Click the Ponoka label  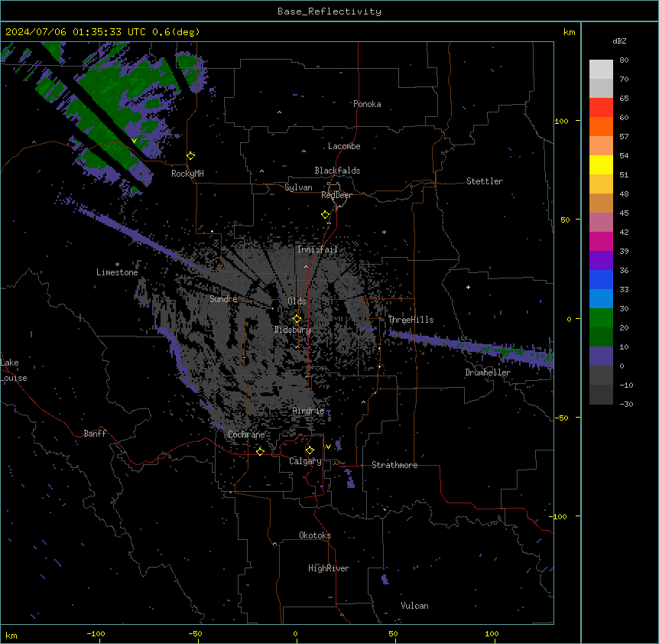click(x=367, y=104)
